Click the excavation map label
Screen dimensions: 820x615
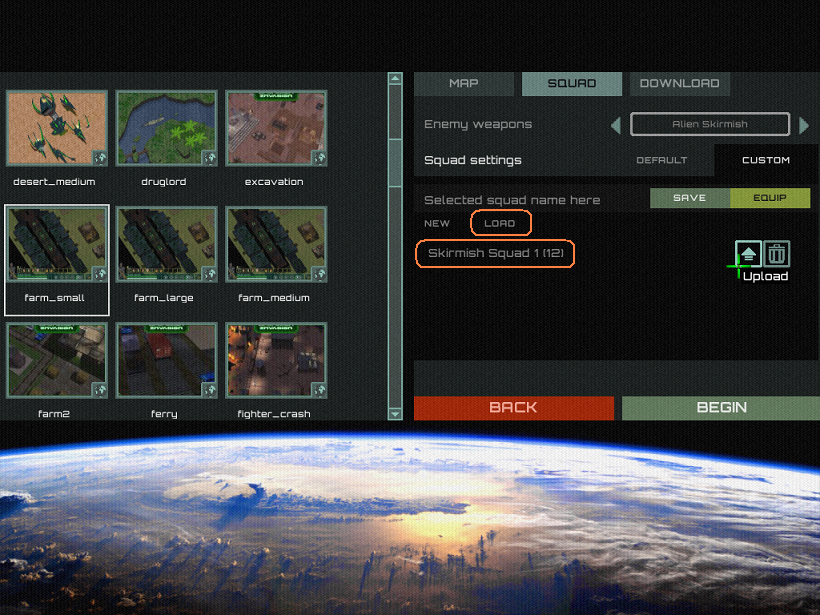click(274, 182)
